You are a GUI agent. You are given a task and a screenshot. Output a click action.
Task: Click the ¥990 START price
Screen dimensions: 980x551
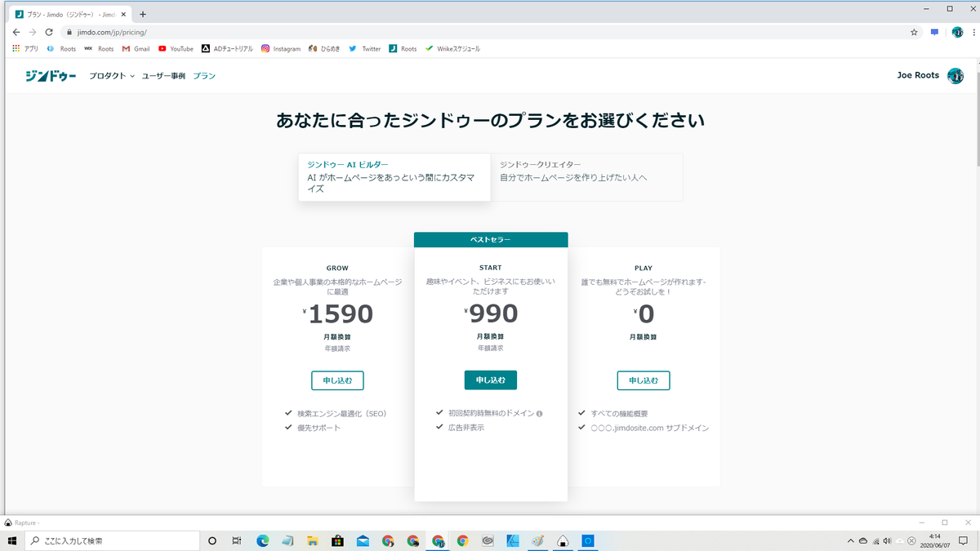pos(491,313)
